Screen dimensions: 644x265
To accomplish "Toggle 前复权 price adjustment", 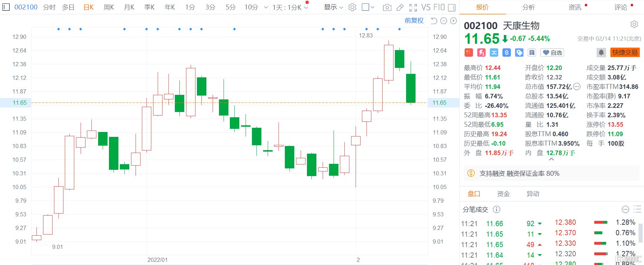I will point(414,21).
